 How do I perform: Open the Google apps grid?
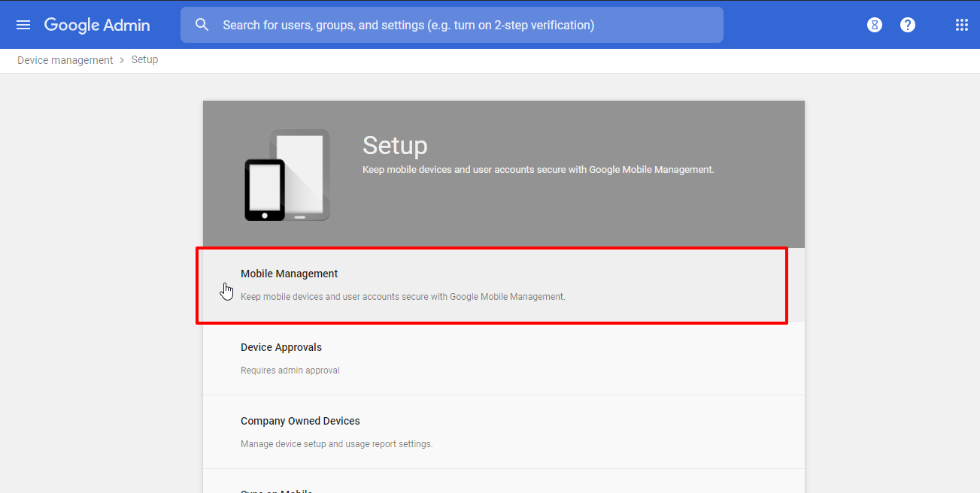tap(961, 25)
